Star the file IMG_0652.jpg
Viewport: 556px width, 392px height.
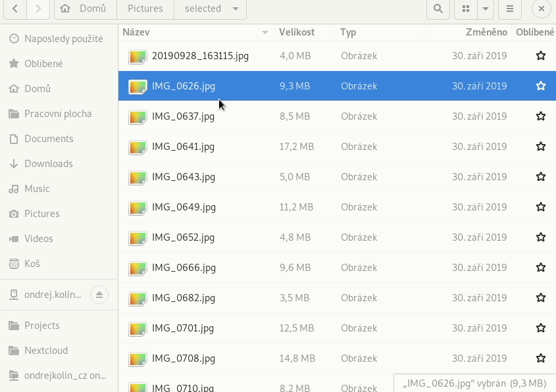pyautogui.click(x=541, y=237)
